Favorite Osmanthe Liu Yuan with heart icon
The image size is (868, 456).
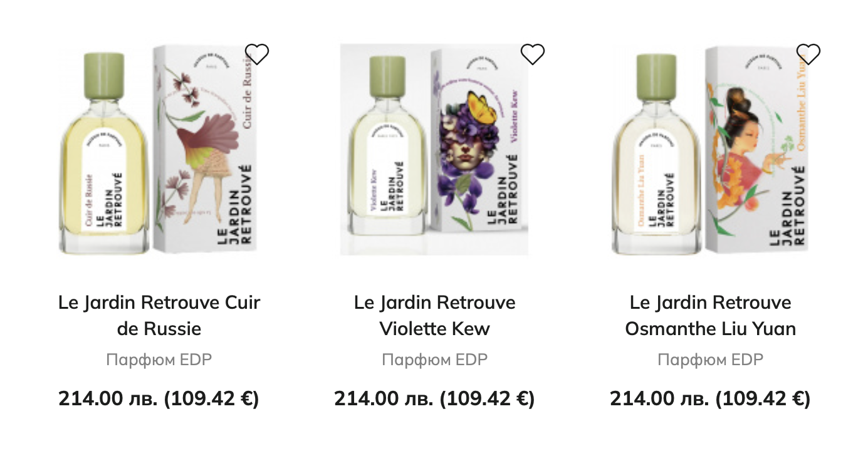point(808,54)
